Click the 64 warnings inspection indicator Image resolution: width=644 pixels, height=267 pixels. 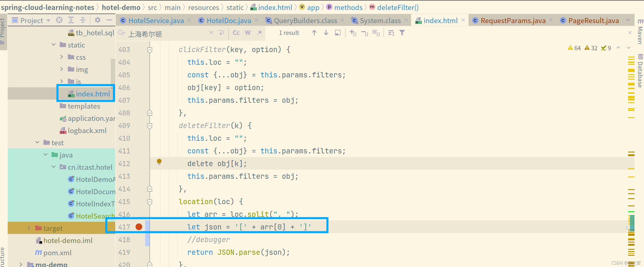coord(574,48)
